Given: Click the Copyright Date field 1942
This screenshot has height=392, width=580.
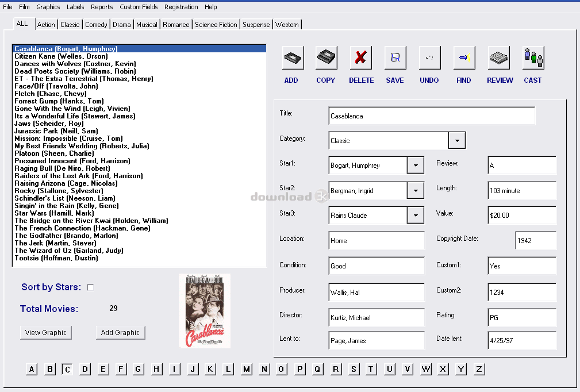Looking at the screenshot, I should [536, 241].
